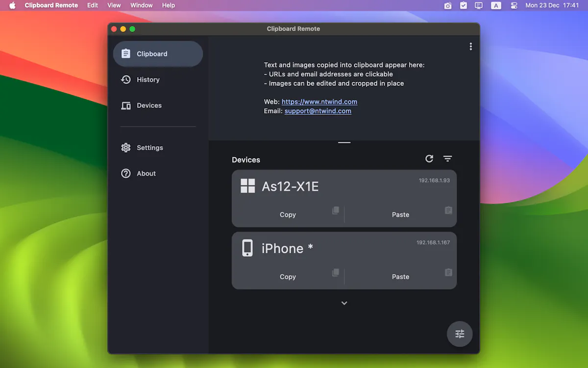The image size is (588, 368).
Task: Click the Windows logo on As12-X1E
Action: [x=248, y=186]
